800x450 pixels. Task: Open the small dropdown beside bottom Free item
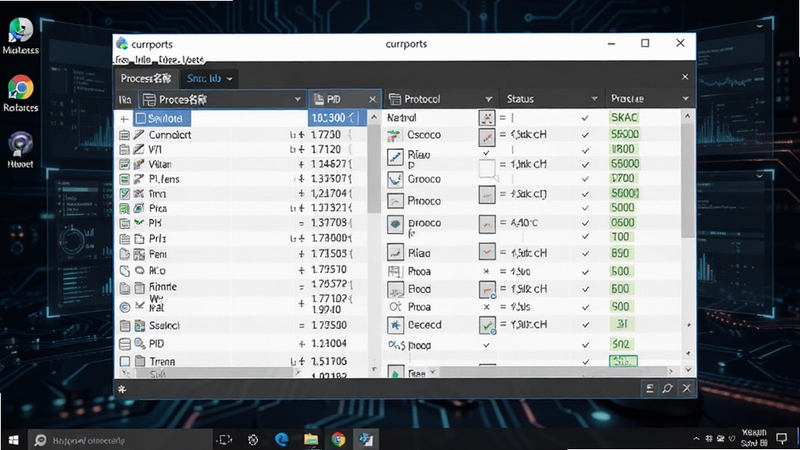coord(433,372)
